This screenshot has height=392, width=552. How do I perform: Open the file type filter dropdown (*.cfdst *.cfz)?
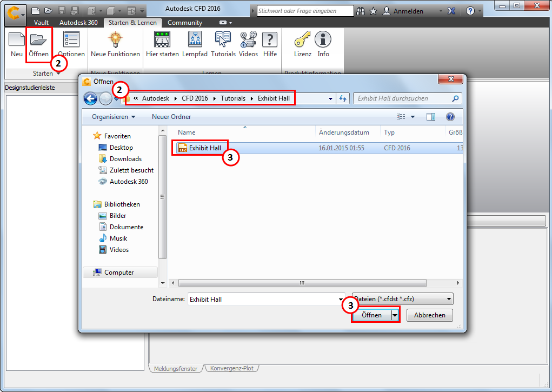pyautogui.click(x=403, y=299)
